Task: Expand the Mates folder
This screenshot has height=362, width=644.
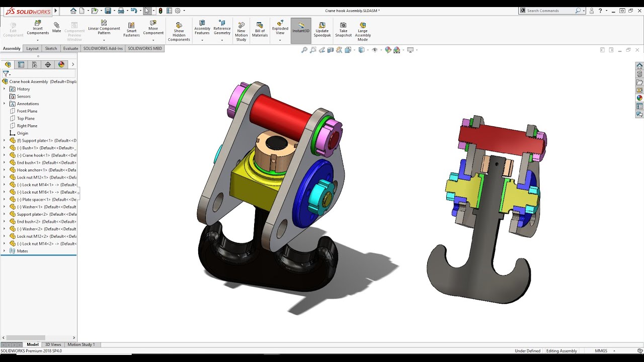Action: (x=4, y=251)
